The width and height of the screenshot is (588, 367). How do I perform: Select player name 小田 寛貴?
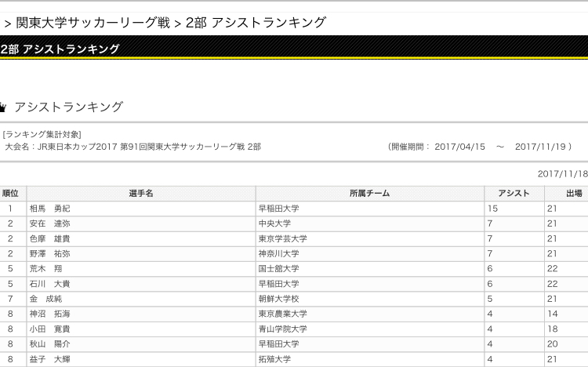(x=50, y=329)
